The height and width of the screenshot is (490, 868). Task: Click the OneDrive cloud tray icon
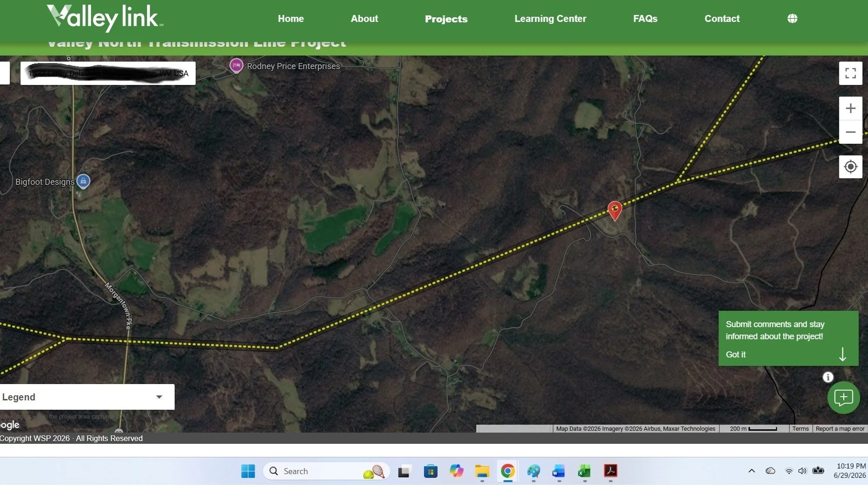(770, 471)
